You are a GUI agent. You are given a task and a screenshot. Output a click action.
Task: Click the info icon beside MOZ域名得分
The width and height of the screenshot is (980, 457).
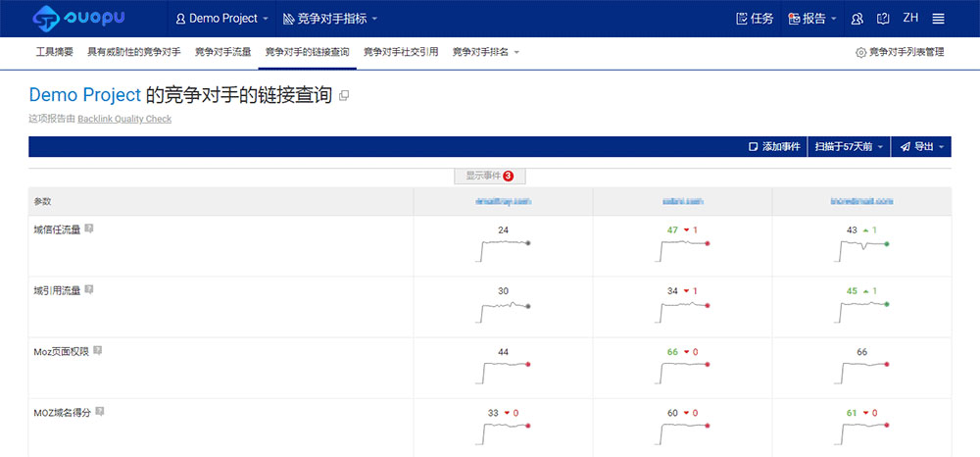(99, 411)
